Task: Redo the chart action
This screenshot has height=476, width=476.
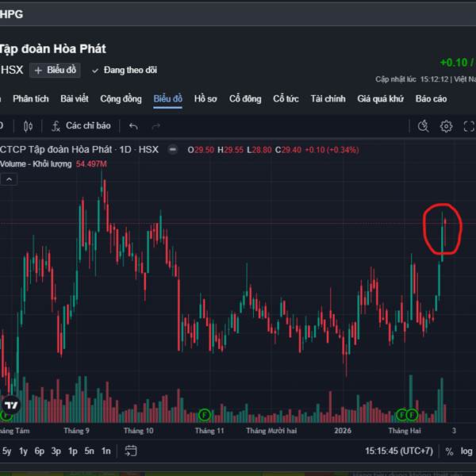Action: pos(156,126)
